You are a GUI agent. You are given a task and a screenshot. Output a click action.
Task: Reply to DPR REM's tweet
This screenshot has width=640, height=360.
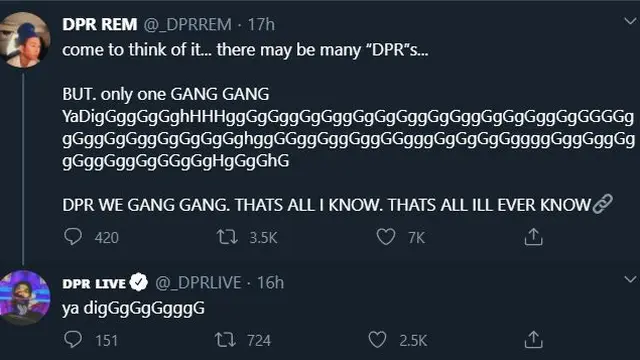[x=73, y=237]
